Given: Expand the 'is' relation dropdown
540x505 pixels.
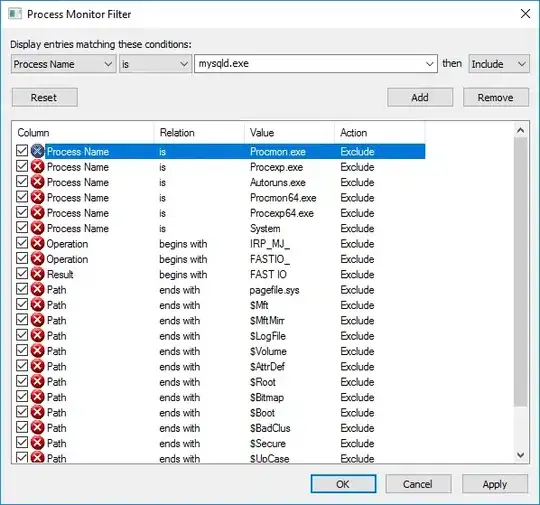Looking at the screenshot, I should pyautogui.click(x=155, y=64).
